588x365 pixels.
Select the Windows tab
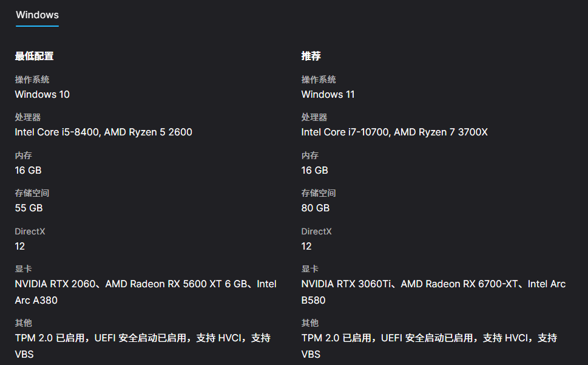pyautogui.click(x=37, y=15)
